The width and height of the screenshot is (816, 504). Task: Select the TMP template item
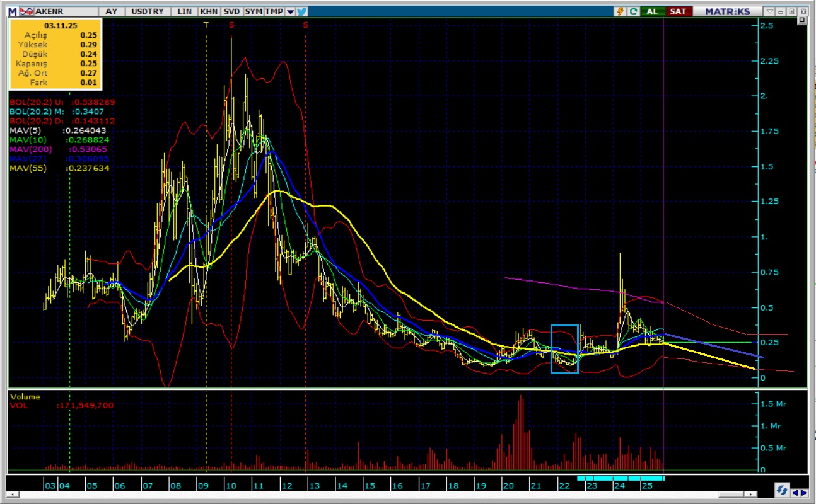[x=274, y=11]
